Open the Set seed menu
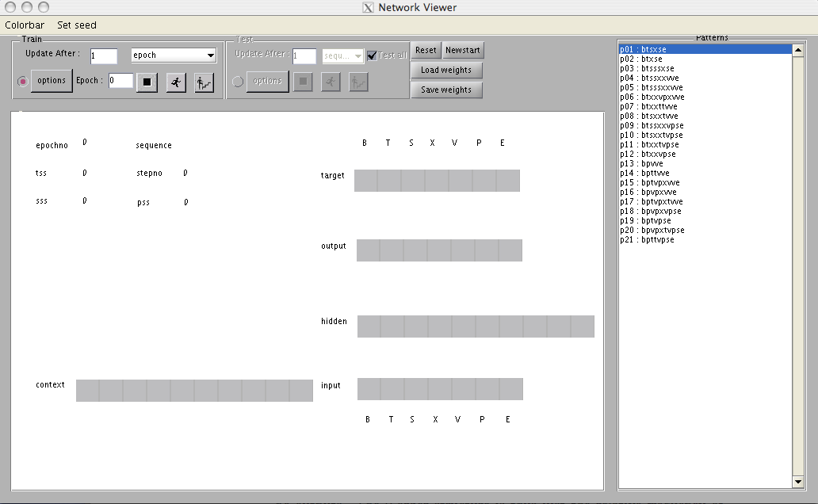The height and width of the screenshot is (504, 818). coord(77,25)
